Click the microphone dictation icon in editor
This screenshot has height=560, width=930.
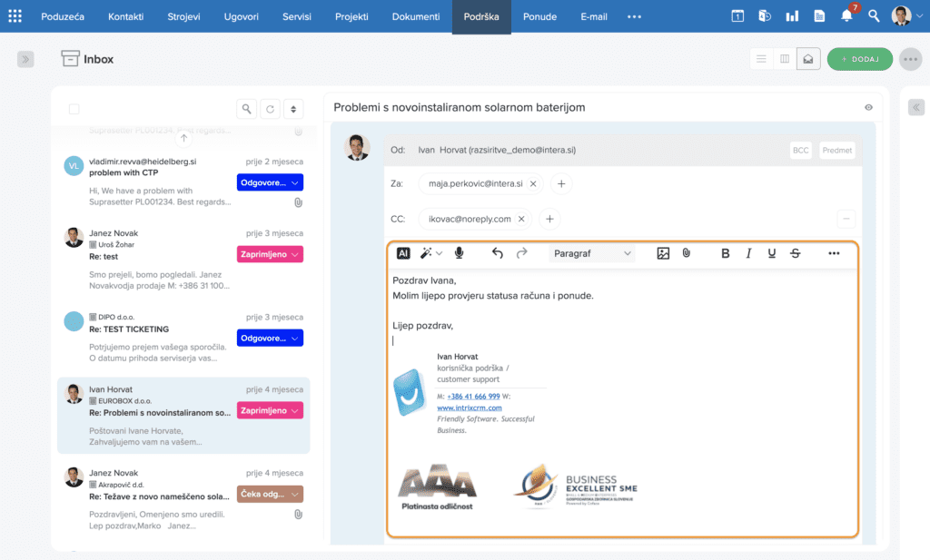pyautogui.click(x=460, y=253)
